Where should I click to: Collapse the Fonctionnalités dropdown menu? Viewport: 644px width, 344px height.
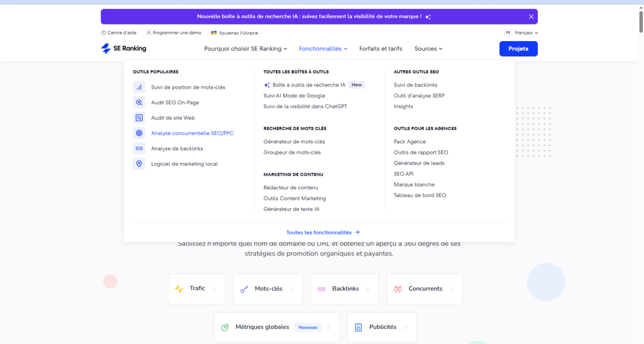click(x=323, y=49)
